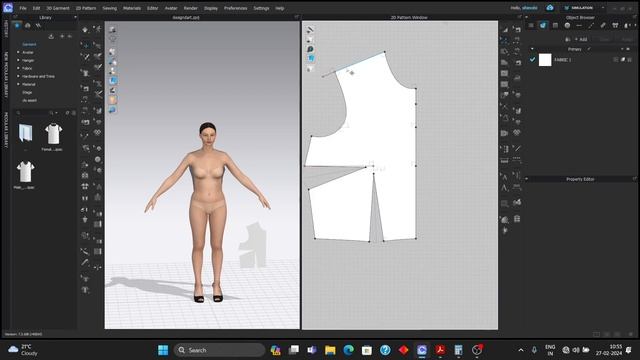The image size is (640, 360).
Task: Click the Library refresh icon
Action: (x=67, y=113)
